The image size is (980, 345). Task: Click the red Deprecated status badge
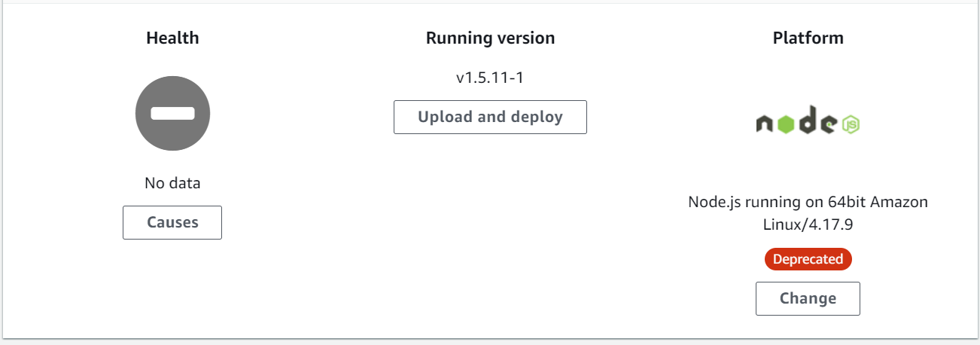(808, 259)
